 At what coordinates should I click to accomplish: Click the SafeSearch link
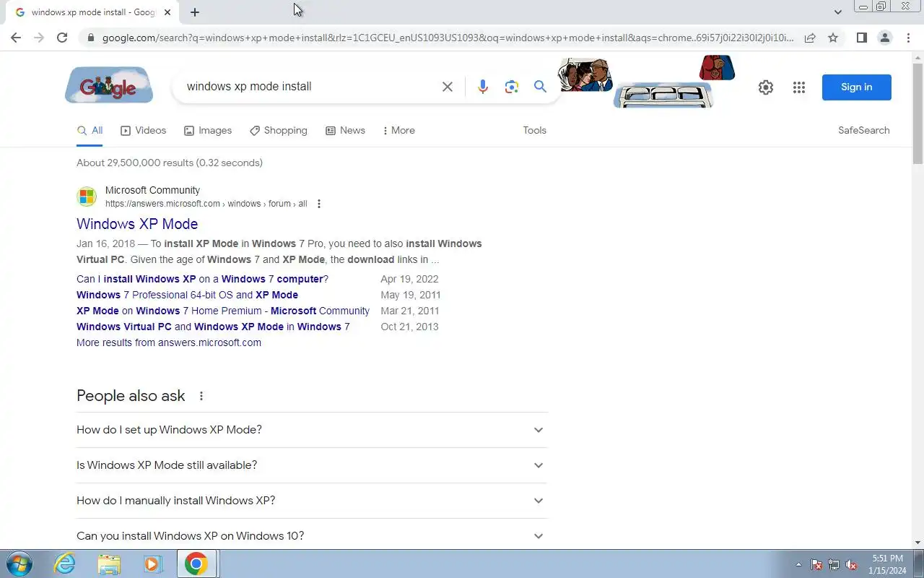[864, 131]
